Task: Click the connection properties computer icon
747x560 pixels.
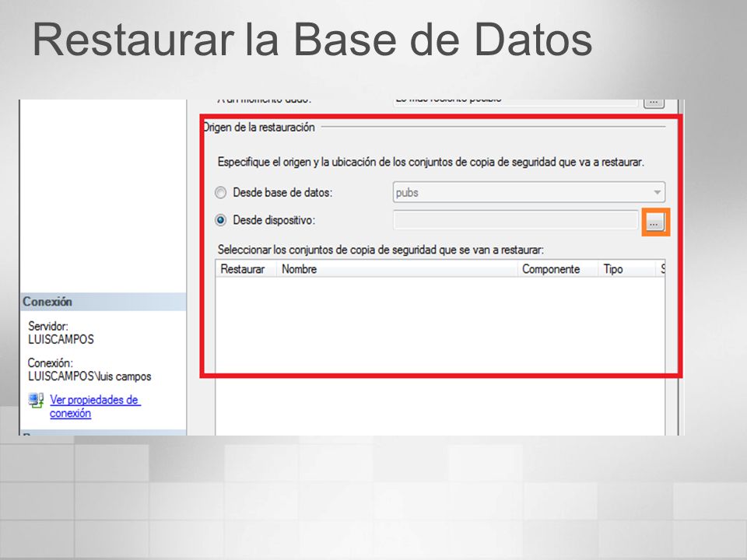Action: click(37, 400)
